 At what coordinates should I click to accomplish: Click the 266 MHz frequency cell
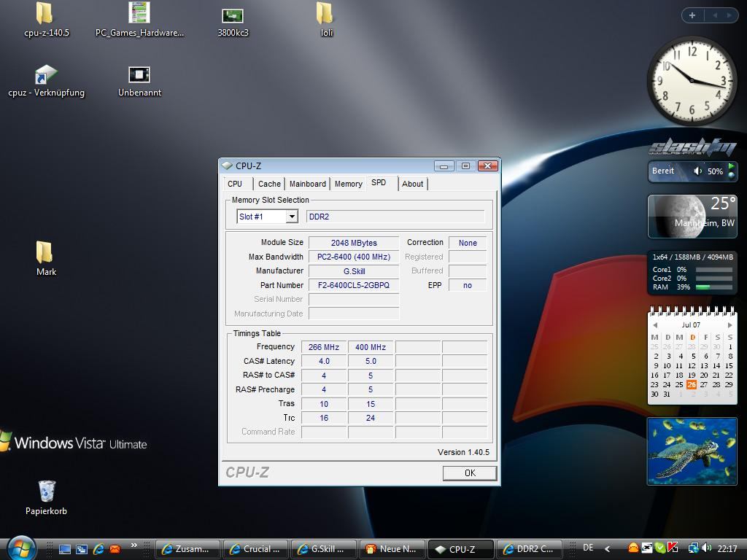click(323, 347)
